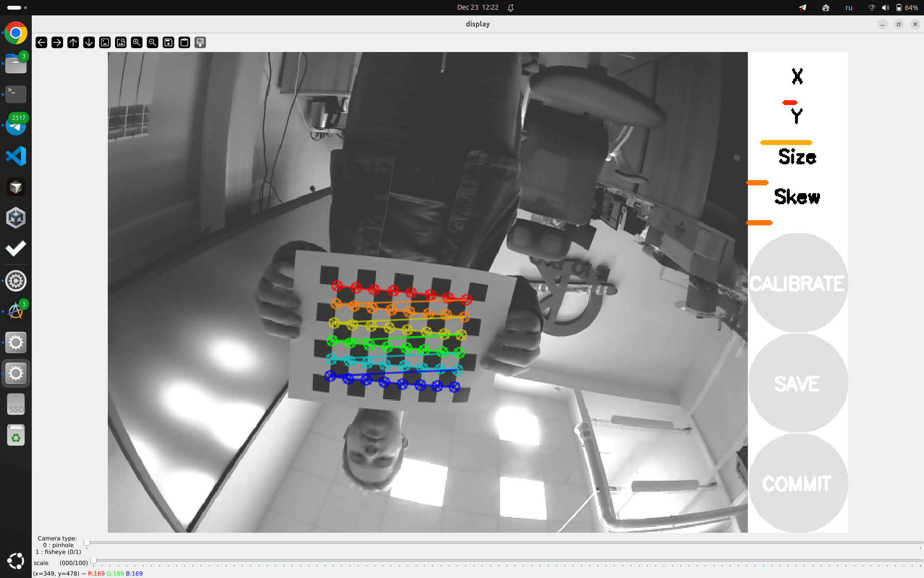
Task: Zoom out with the magnifier minus icon
Action: [152, 42]
